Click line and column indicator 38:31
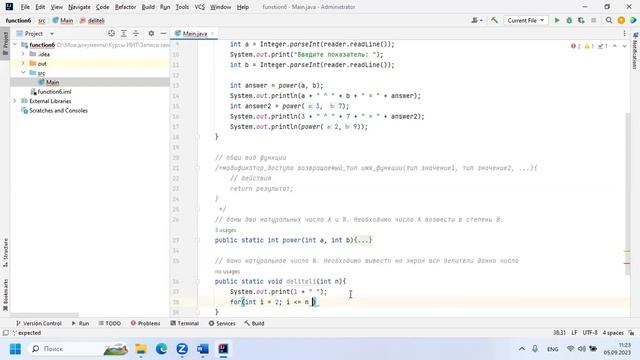This screenshot has height=360, width=640. [559, 333]
